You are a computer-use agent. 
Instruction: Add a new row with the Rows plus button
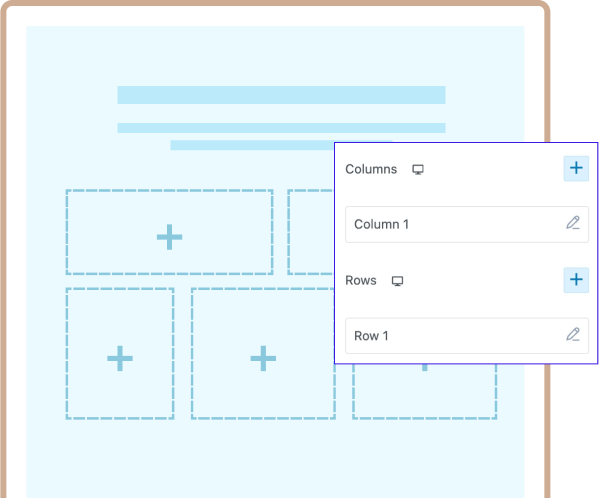point(576,280)
